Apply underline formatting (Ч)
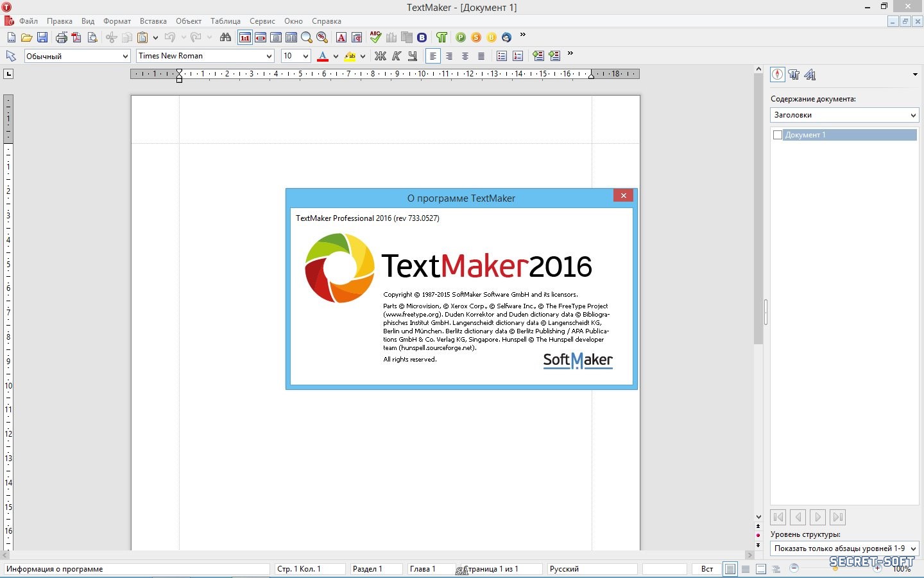Viewport: 924px width, 578px height. [413, 56]
